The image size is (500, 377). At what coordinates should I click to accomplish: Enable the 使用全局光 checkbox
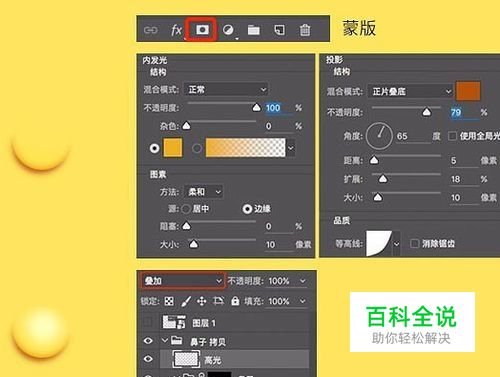452,136
